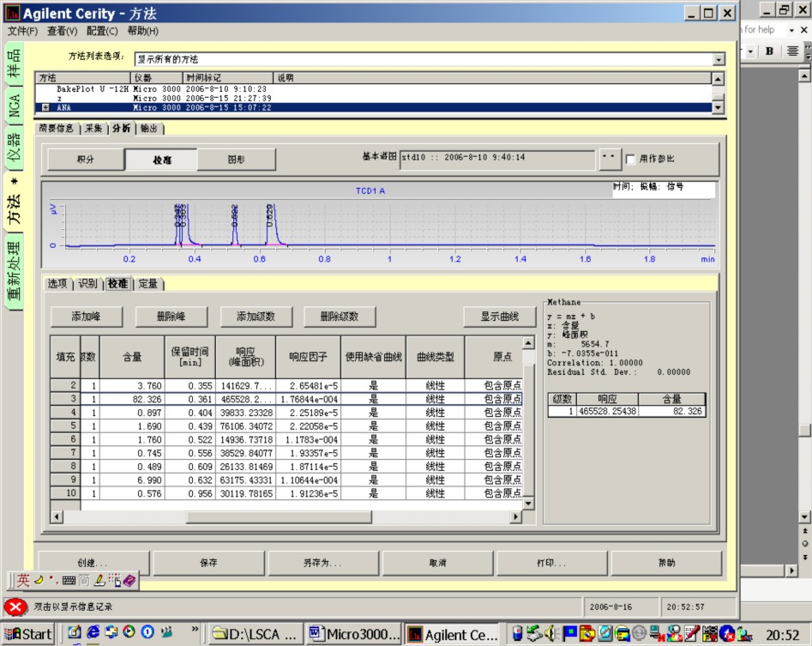Open the 样品 side tab
Image resolution: width=812 pixels, height=646 pixels.
[x=14, y=63]
